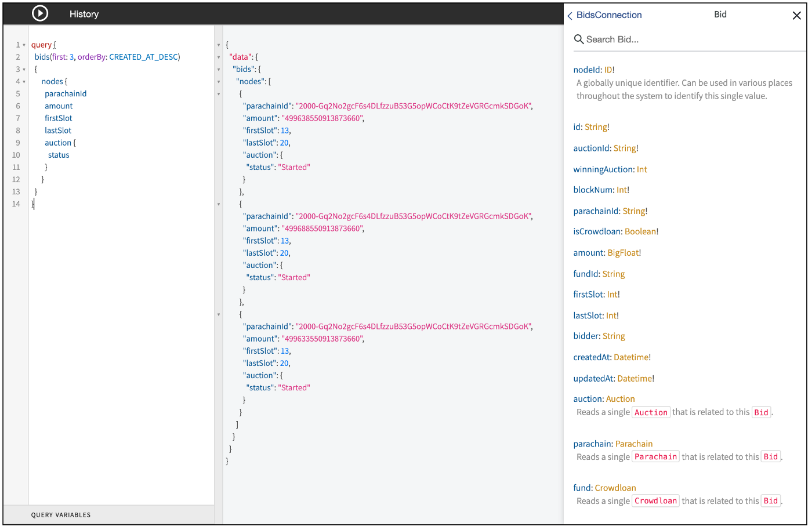Open the fundId field documentation
812x530 pixels.
tap(586, 274)
